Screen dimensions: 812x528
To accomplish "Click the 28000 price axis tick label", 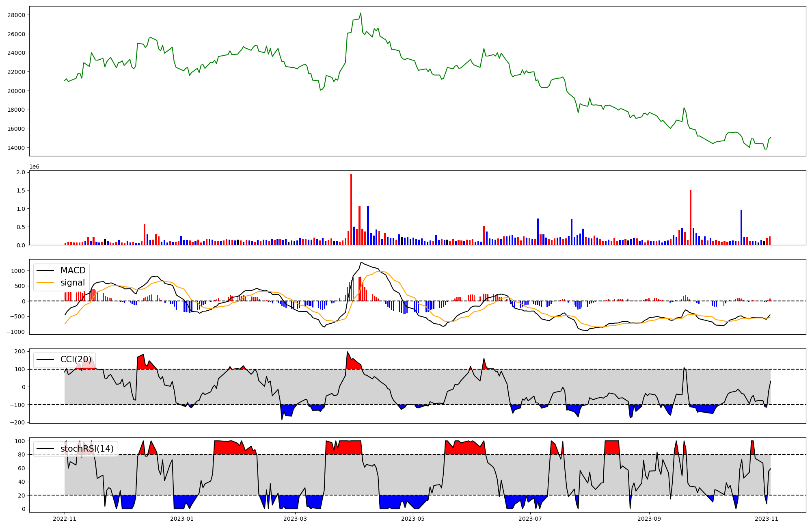I will tap(16, 15).
